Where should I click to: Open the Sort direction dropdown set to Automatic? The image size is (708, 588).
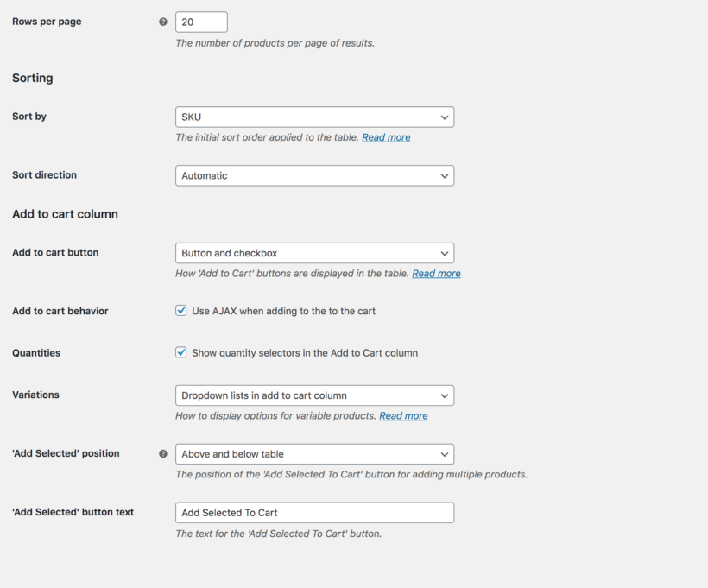coord(314,175)
